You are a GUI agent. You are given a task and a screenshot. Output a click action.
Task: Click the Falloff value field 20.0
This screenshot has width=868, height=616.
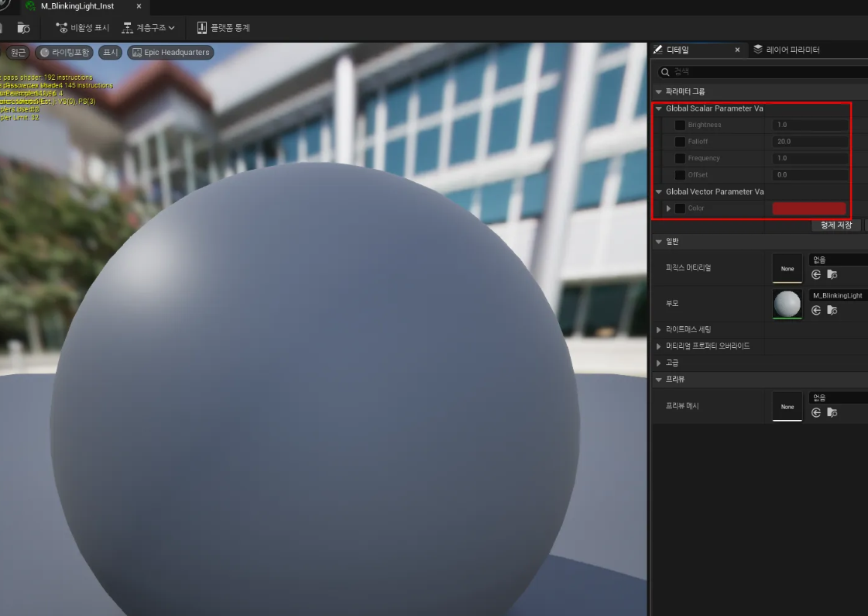[810, 142]
